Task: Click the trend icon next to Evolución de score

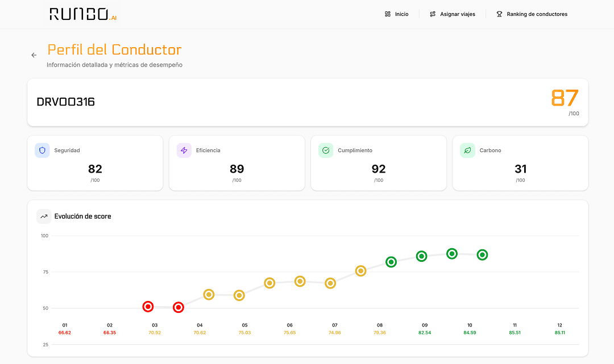Action: (44, 216)
